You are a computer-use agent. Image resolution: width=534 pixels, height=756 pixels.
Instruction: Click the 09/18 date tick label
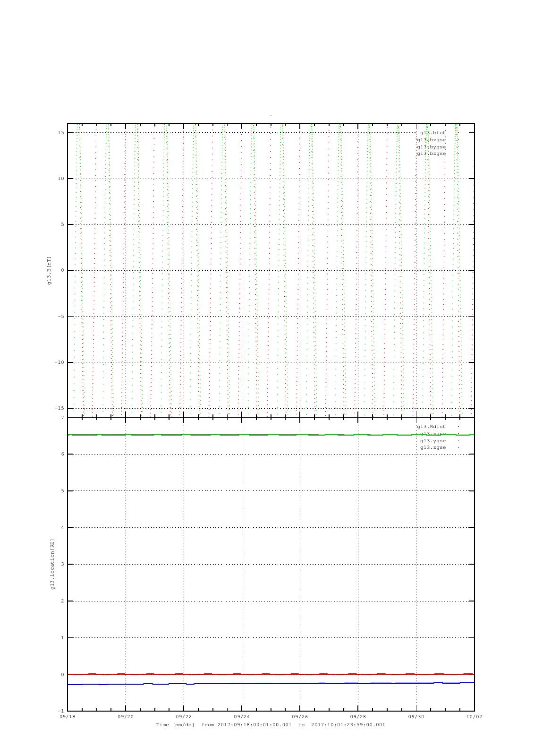[x=67, y=717]
